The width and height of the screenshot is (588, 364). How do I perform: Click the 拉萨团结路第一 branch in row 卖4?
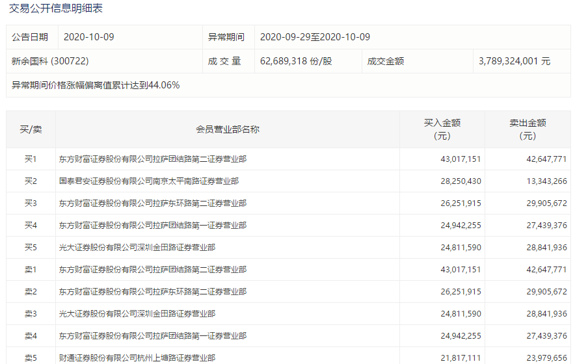pos(153,336)
